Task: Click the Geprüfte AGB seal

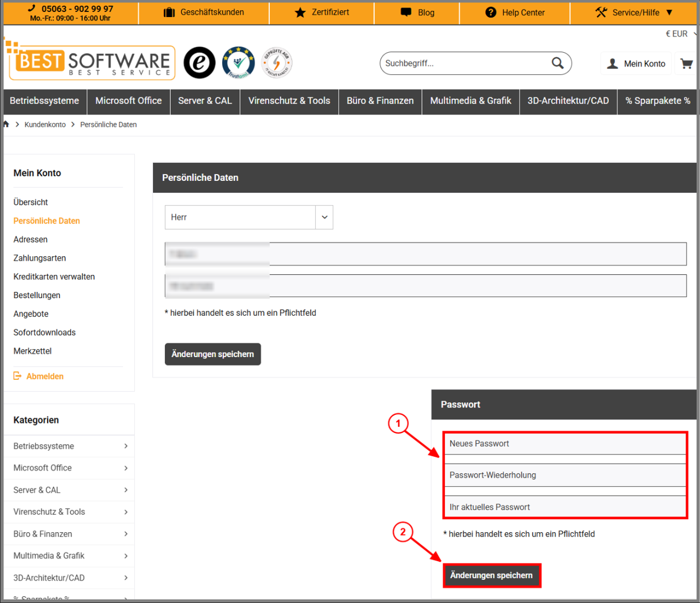Action: coord(277,63)
